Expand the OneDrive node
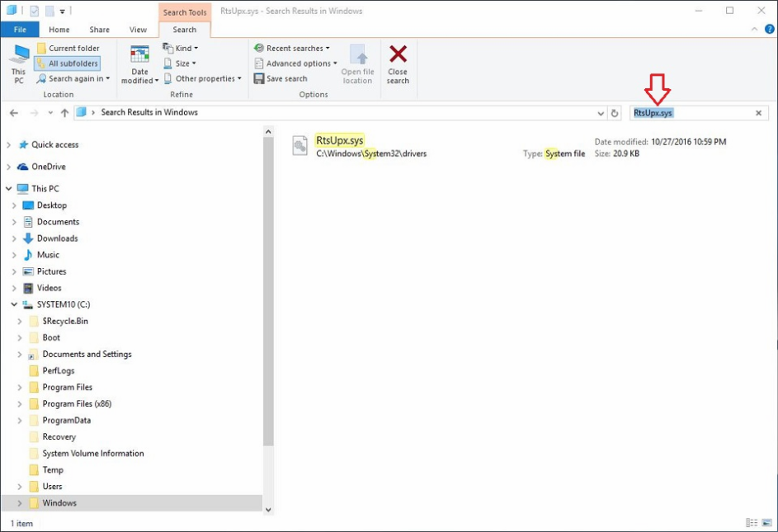 (8, 167)
